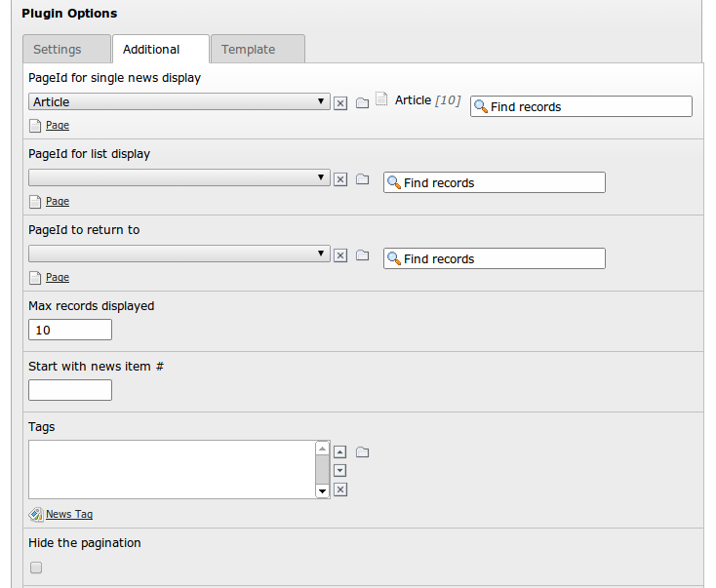Viewport: 716px width, 588px height.
Task: Click the Tags list scrollbar down arrow
Action: click(322, 491)
